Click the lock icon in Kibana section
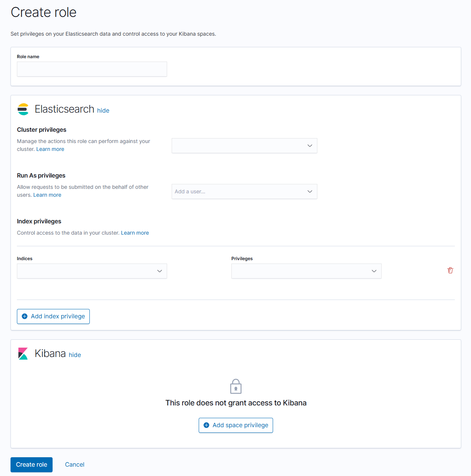Viewport: 471px width, 476px height. pyautogui.click(x=236, y=386)
